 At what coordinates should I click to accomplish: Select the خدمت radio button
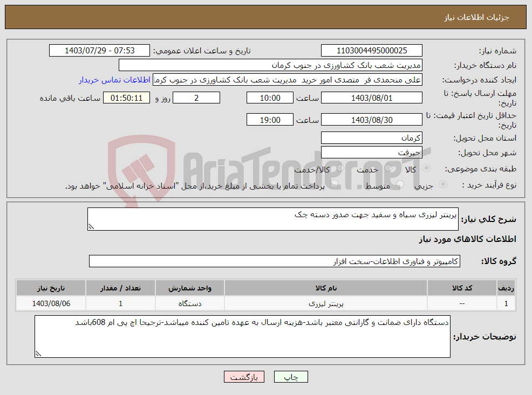coord(389,168)
